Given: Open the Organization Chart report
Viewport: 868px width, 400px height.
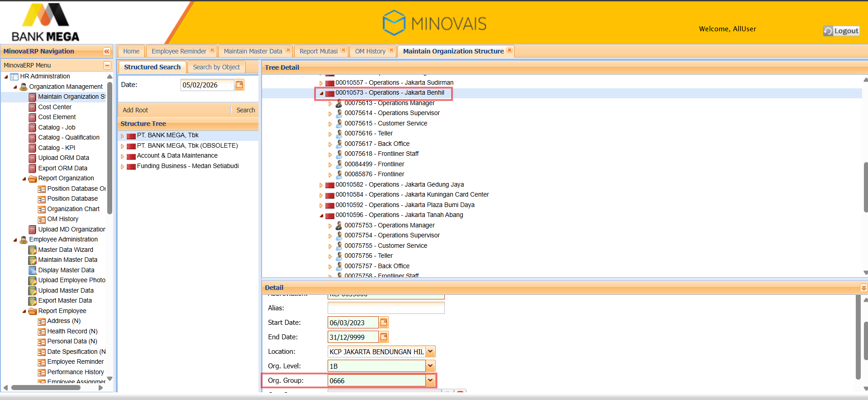Looking at the screenshot, I should coord(73,209).
